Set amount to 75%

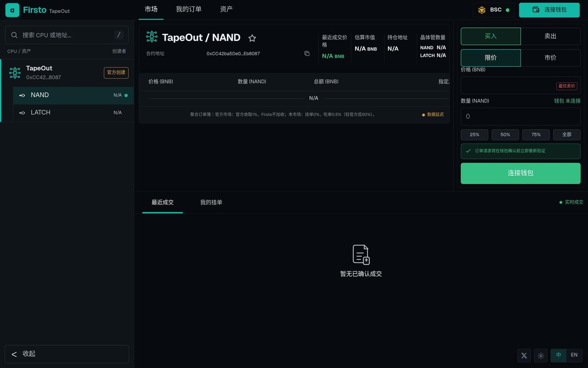tap(536, 135)
